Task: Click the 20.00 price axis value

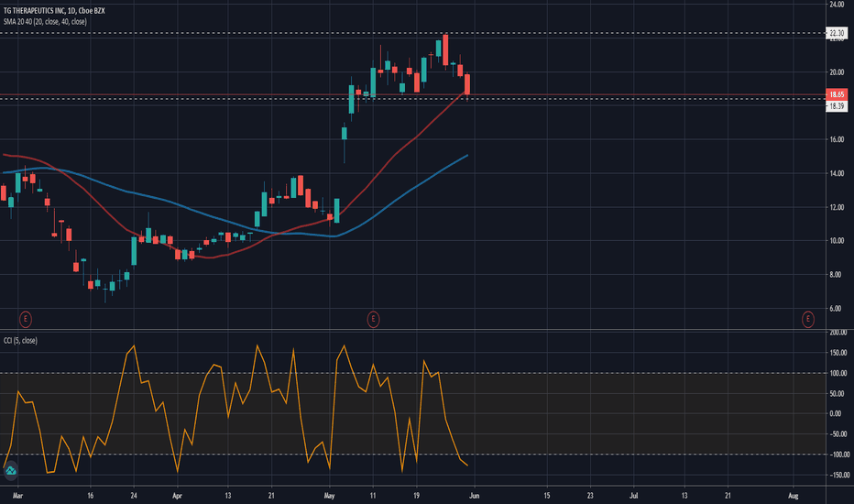Action: pos(837,71)
